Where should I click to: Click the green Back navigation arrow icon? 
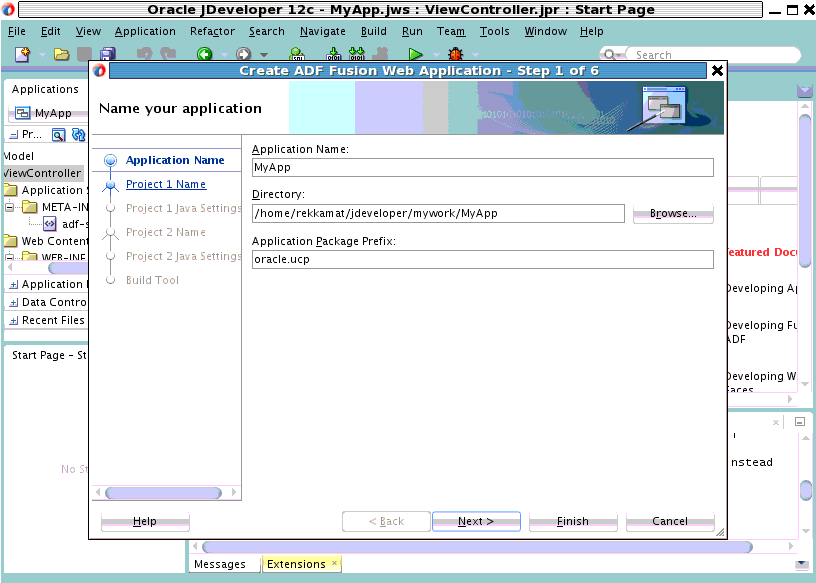click(x=205, y=54)
